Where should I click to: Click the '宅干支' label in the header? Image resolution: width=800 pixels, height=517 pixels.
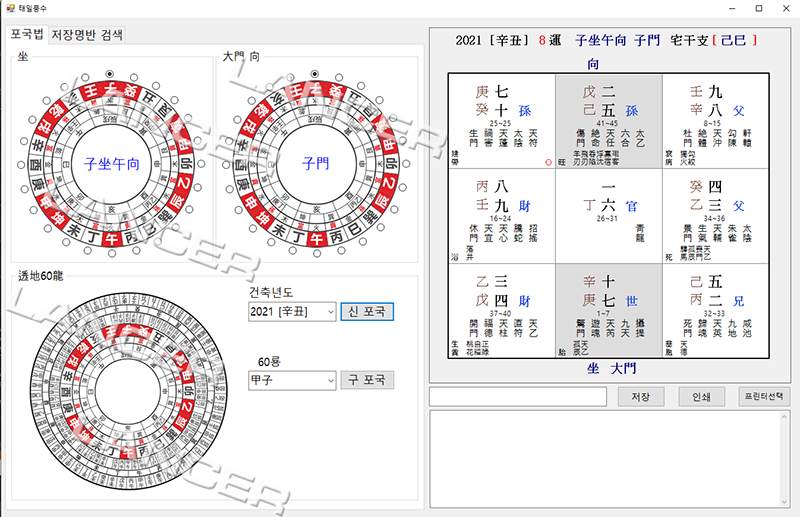(x=689, y=40)
